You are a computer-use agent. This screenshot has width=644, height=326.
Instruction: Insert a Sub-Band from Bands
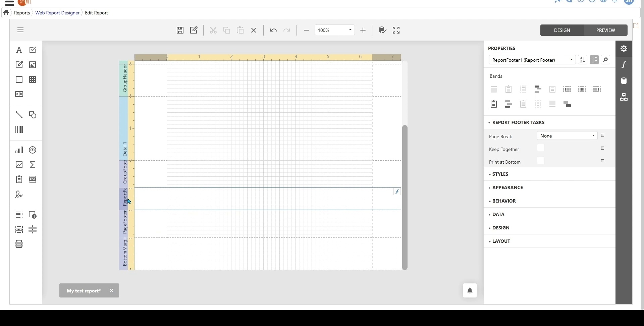pos(568,104)
